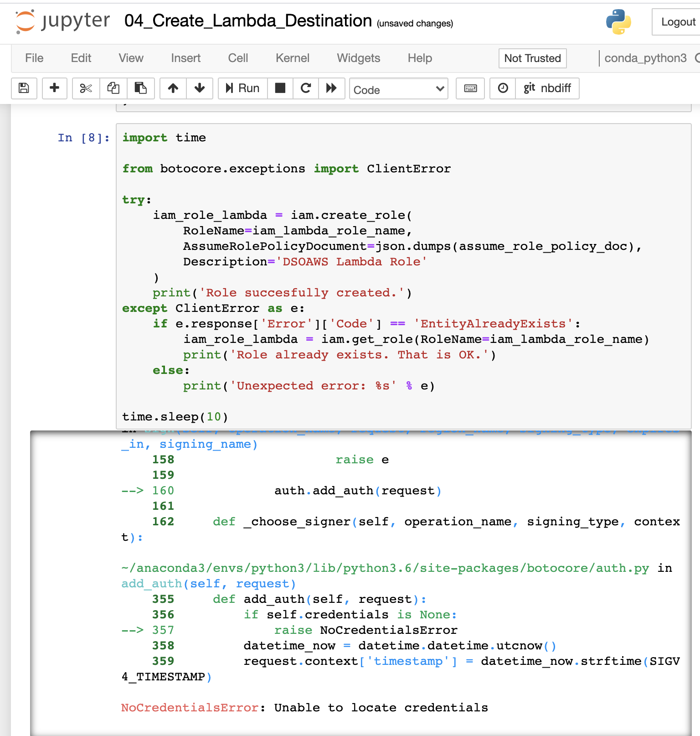Open the View menu
The image size is (700, 736).
click(x=131, y=58)
